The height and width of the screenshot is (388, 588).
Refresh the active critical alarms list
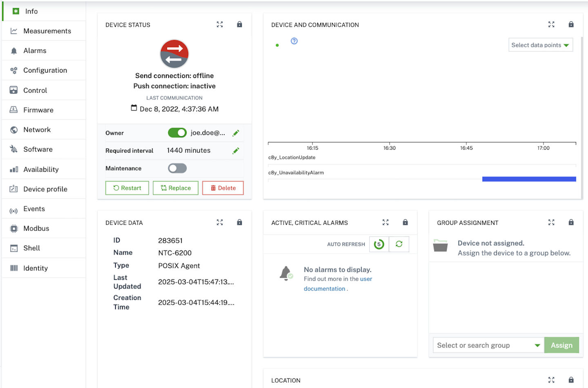(399, 244)
